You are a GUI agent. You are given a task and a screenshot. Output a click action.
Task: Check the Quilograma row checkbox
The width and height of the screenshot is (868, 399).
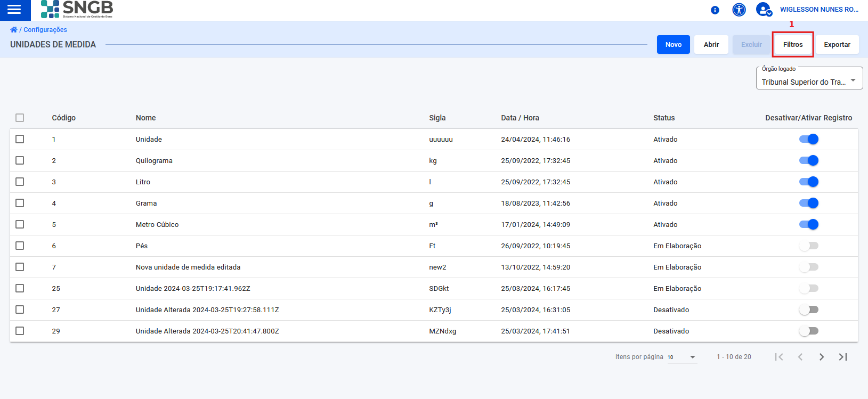coord(20,160)
